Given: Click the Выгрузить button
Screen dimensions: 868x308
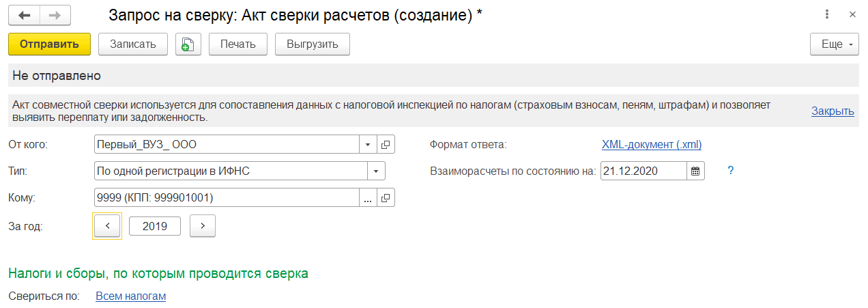Looking at the screenshot, I should click(313, 44).
